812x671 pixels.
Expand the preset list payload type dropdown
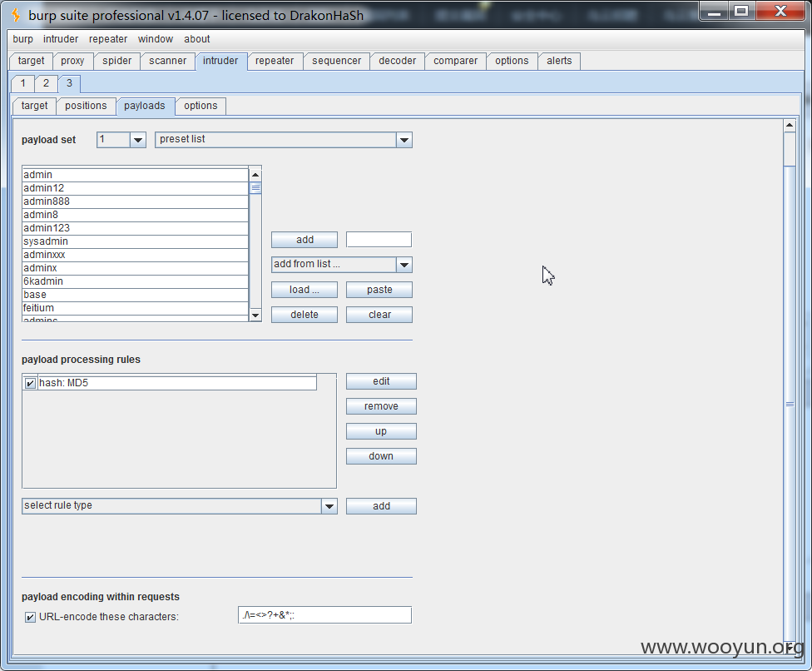click(x=404, y=140)
